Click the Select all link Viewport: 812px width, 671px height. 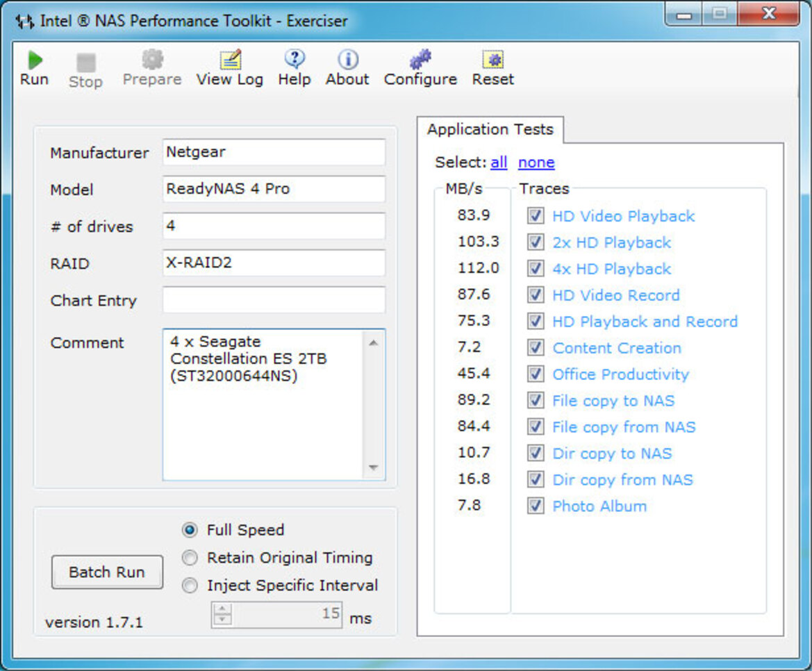[499, 163]
